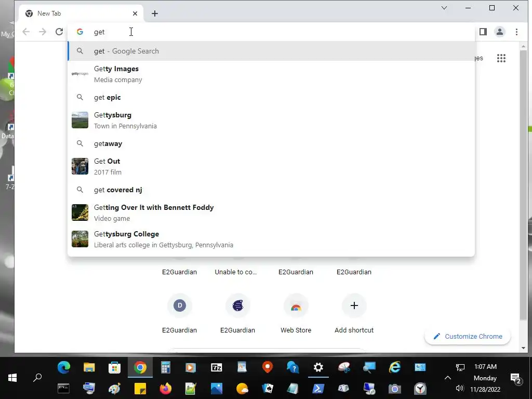Open the E2Guardian shortcut with D icon
This screenshot has width=532, height=399.
click(x=179, y=313)
